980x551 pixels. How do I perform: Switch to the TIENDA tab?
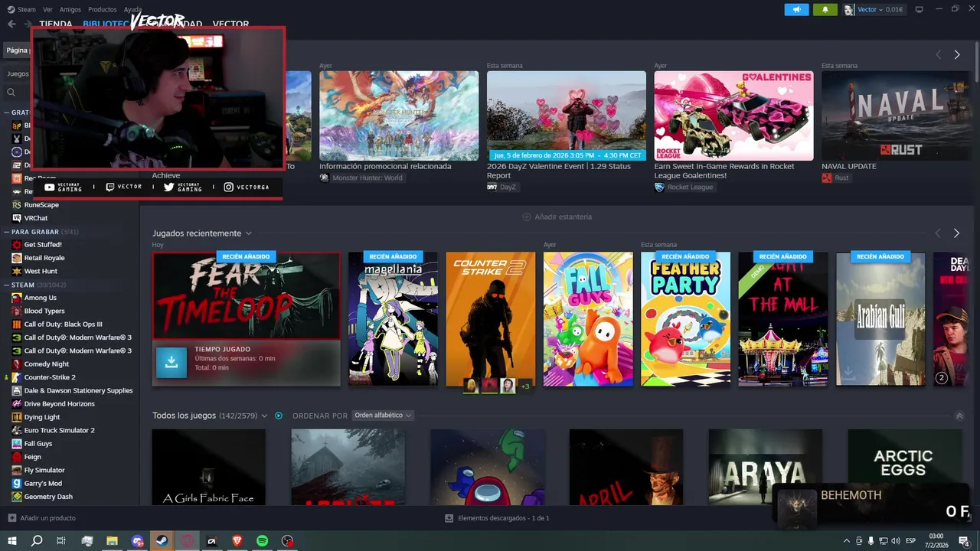pos(56,24)
